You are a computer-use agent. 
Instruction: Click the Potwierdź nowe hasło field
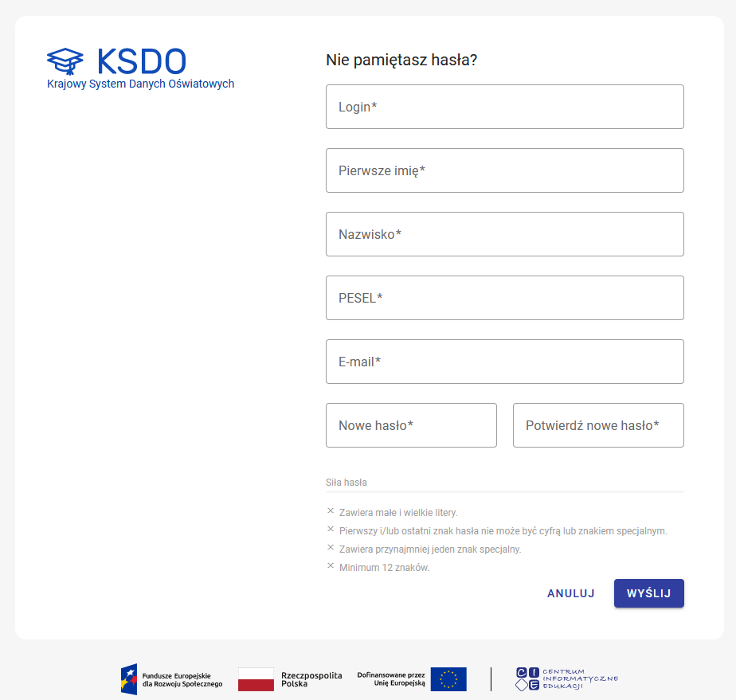point(598,425)
